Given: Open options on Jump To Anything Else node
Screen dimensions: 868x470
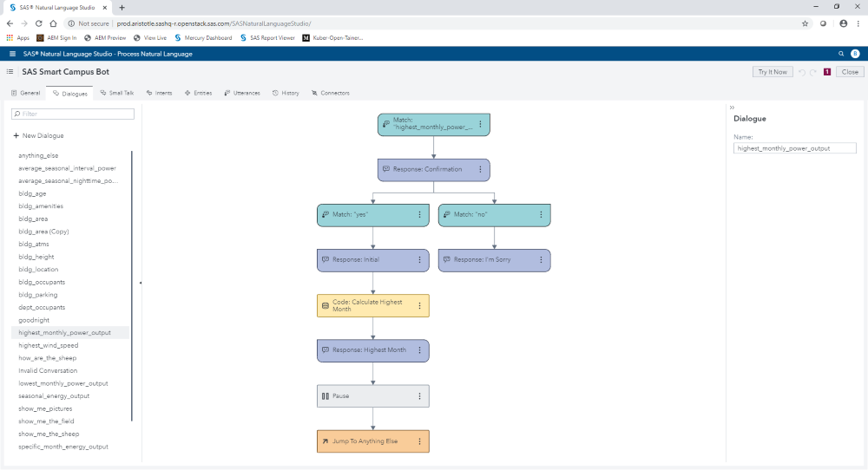Looking at the screenshot, I should (419, 441).
